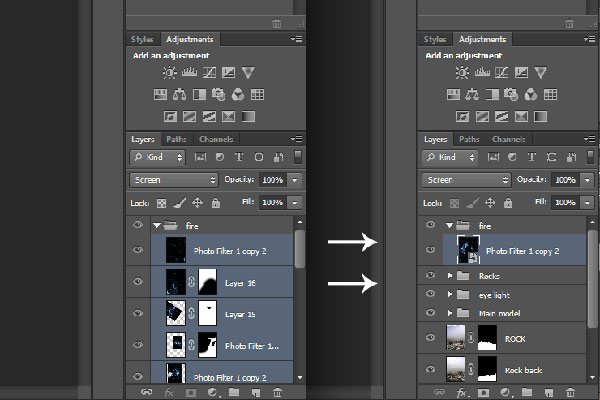Hide the Layer 15 layer

tap(138, 313)
